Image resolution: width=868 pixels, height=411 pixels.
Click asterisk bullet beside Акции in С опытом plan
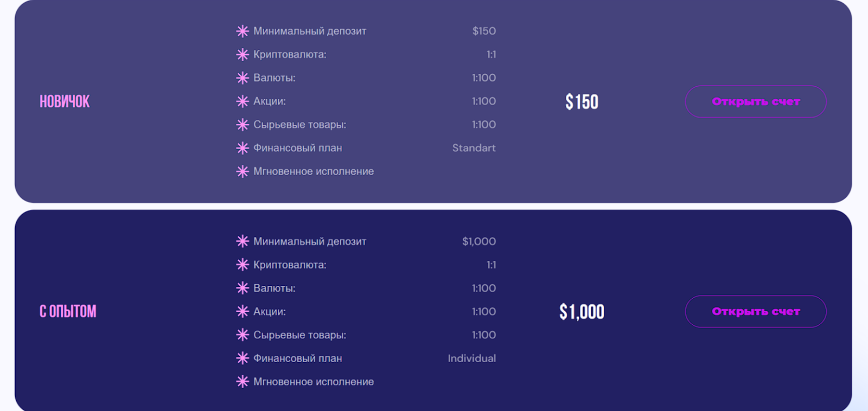click(x=242, y=312)
